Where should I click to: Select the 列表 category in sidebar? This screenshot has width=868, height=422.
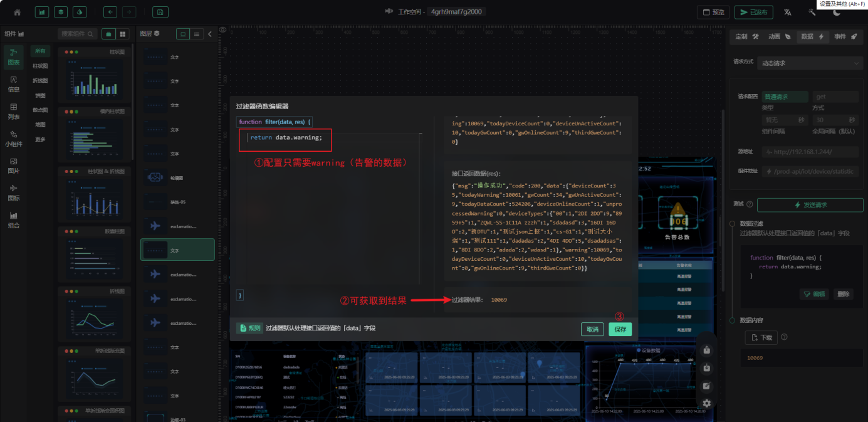tap(13, 111)
